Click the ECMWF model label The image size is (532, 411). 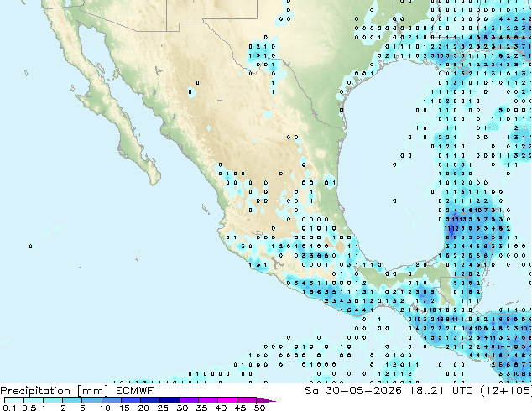(135, 391)
